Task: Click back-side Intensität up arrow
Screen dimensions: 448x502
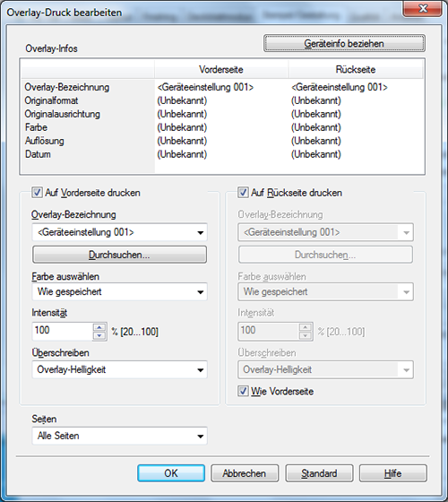Action: 306,327
